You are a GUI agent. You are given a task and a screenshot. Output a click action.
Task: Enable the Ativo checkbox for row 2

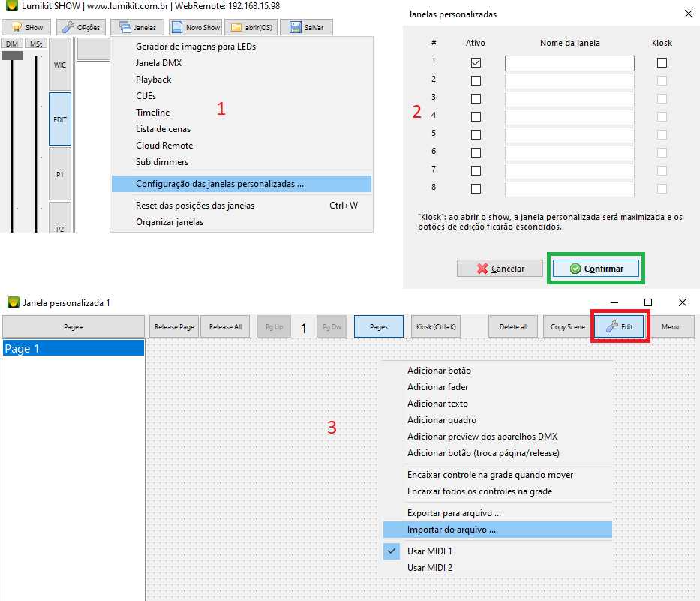pos(476,80)
